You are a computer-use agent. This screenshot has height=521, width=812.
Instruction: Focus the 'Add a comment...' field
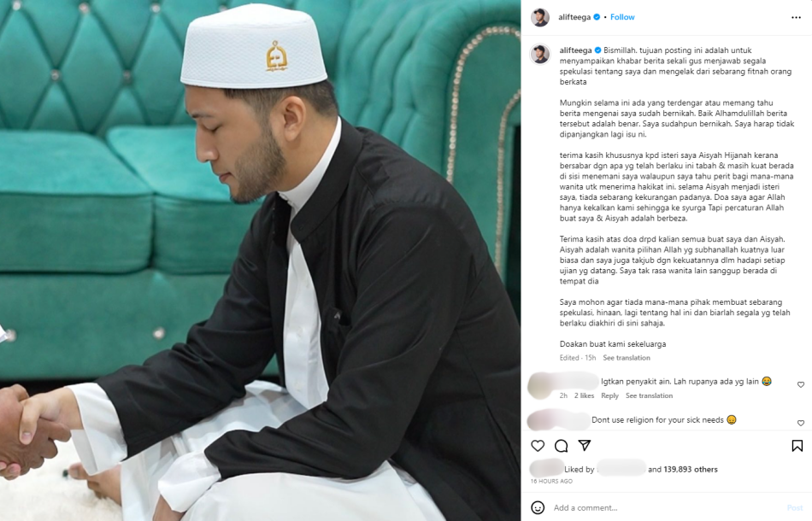[x=667, y=507]
